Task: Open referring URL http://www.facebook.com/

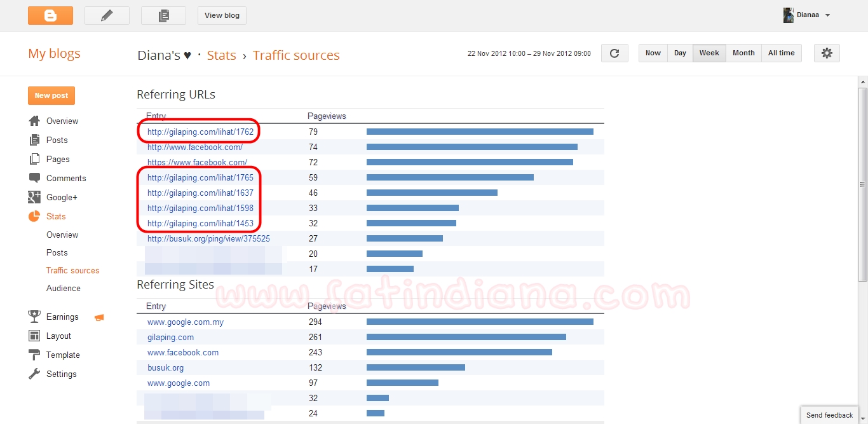Action: (195, 147)
